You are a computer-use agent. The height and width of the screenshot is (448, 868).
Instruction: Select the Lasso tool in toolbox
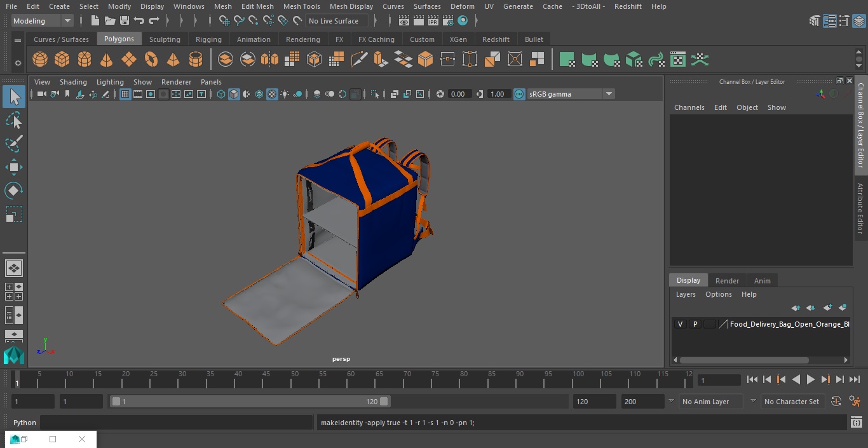point(14,121)
